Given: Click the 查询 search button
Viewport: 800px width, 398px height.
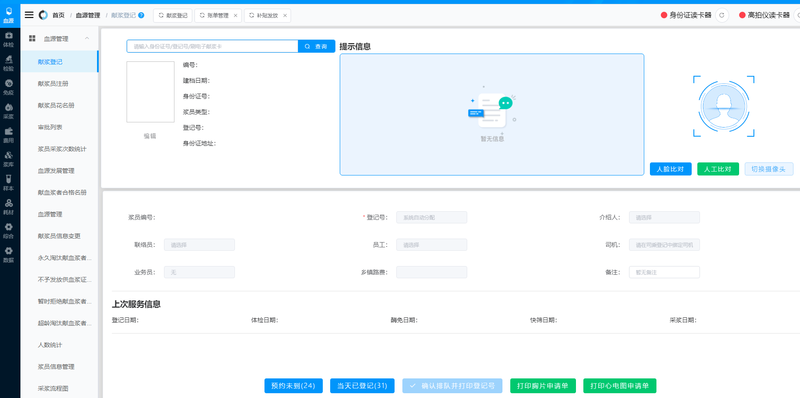Looking at the screenshot, I should pos(316,46).
